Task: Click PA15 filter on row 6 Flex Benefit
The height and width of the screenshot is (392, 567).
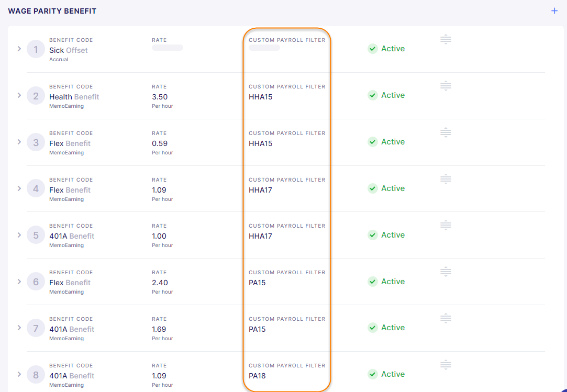Action: [257, 283]
